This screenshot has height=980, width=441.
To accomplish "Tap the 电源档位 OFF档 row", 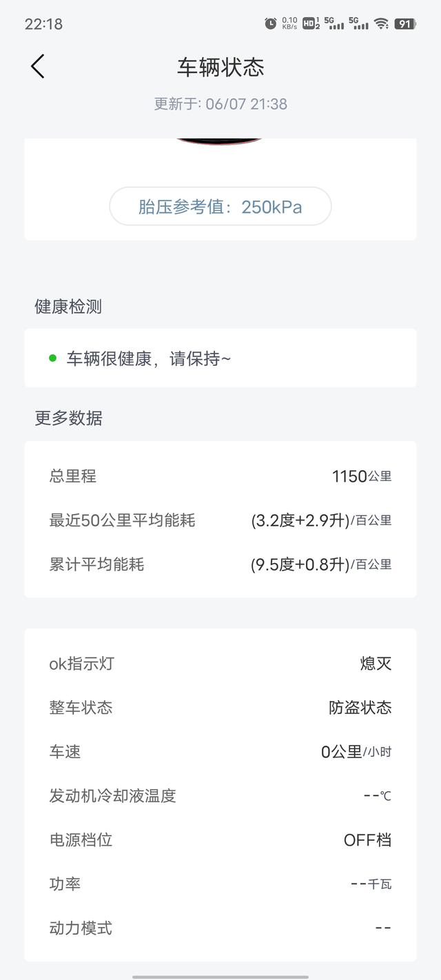I will (220, 839).
